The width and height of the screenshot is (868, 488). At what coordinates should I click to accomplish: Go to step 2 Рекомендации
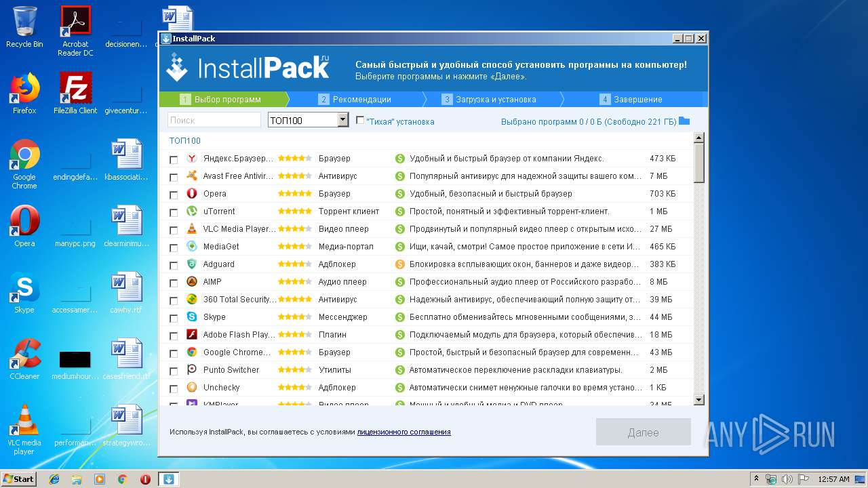pos(355,99)
